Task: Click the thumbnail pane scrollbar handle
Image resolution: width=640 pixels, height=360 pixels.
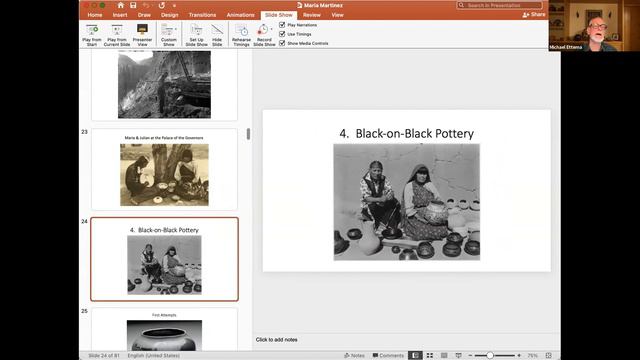Action: [248, 134]
